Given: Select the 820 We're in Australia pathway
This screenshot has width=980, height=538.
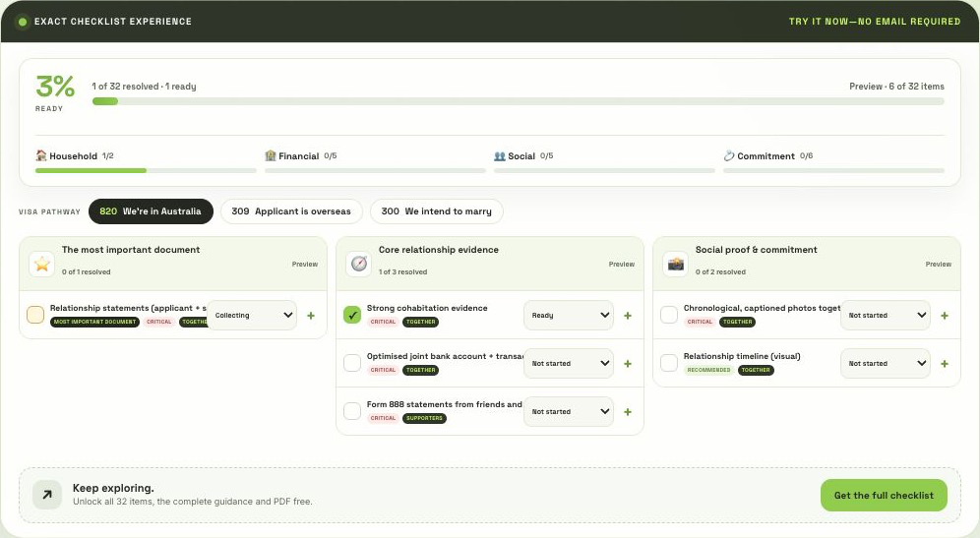Looking at the screenshot, I should click(151, 211).
